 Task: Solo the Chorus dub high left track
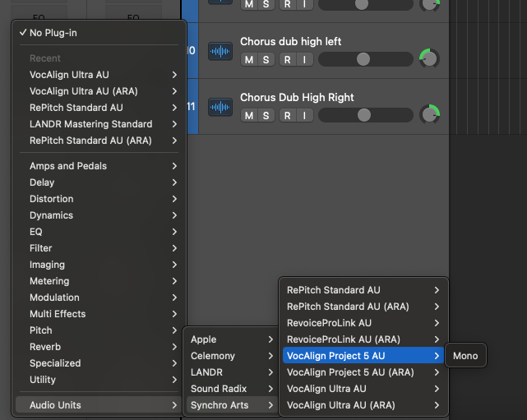coord(266,59)
